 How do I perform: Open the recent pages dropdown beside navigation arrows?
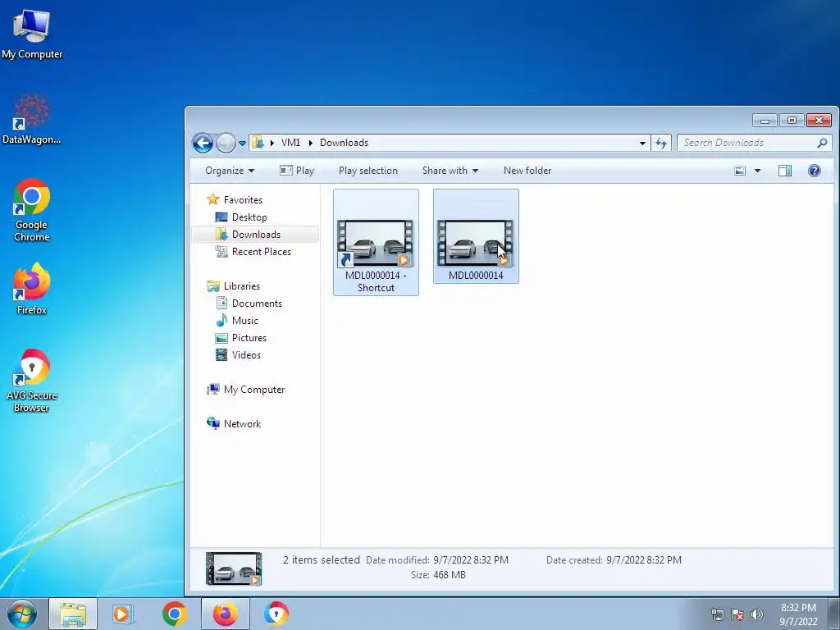(x=242, y=143)
